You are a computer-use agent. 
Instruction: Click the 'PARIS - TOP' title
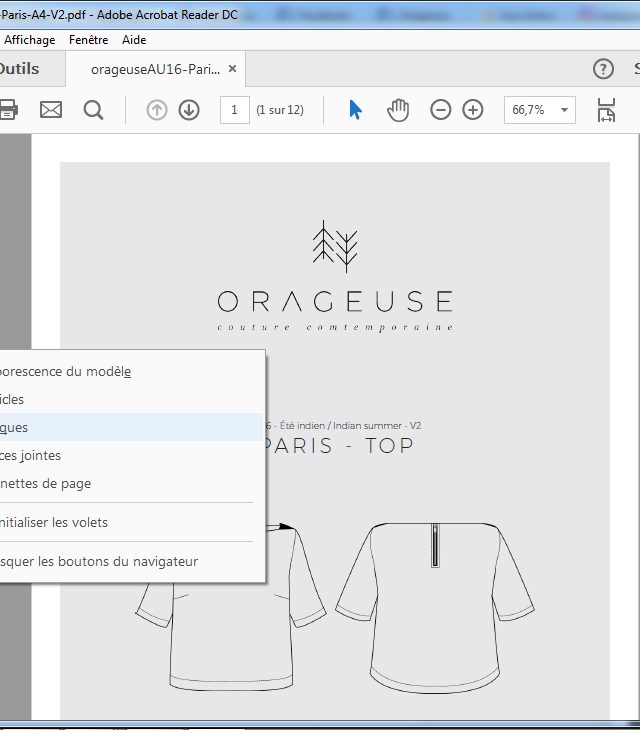pyautogui.click(x=339, y=446)
